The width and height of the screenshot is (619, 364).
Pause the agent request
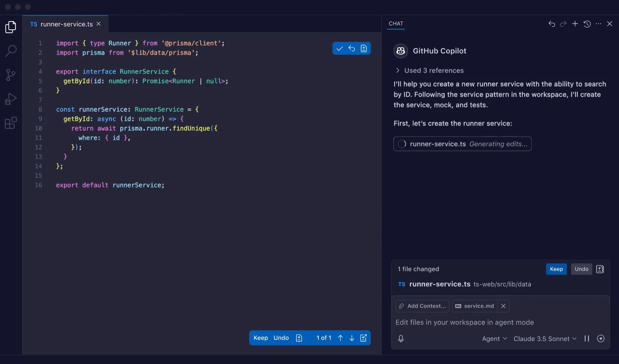coord(587,338)
